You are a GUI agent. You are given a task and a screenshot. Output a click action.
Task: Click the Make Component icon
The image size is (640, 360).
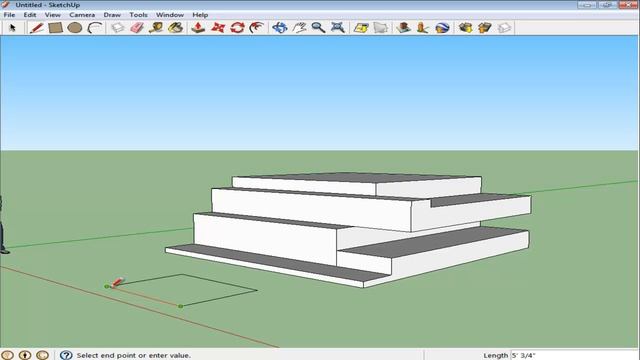(x=118, y=28)
